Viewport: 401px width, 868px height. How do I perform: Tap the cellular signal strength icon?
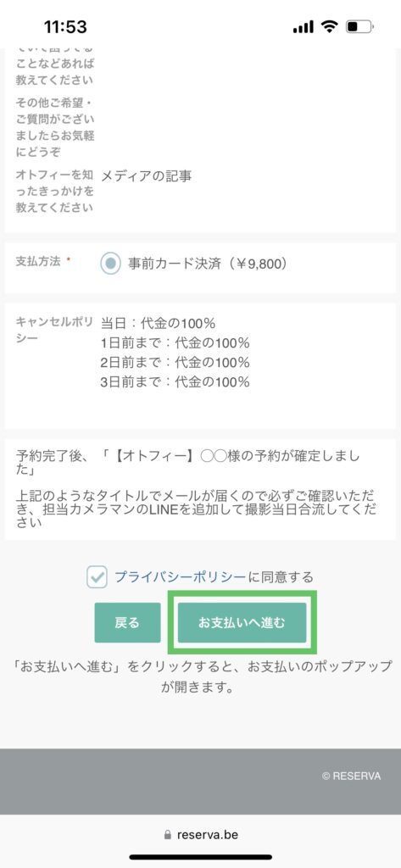click(303, 26)
